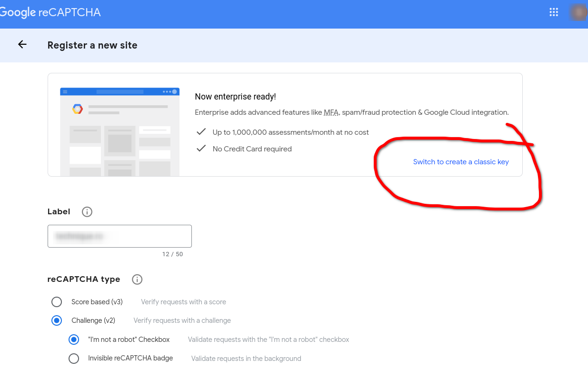
Task: Click Up to 1,000,000 assessments/month text
Action: (x=290, y=132)
